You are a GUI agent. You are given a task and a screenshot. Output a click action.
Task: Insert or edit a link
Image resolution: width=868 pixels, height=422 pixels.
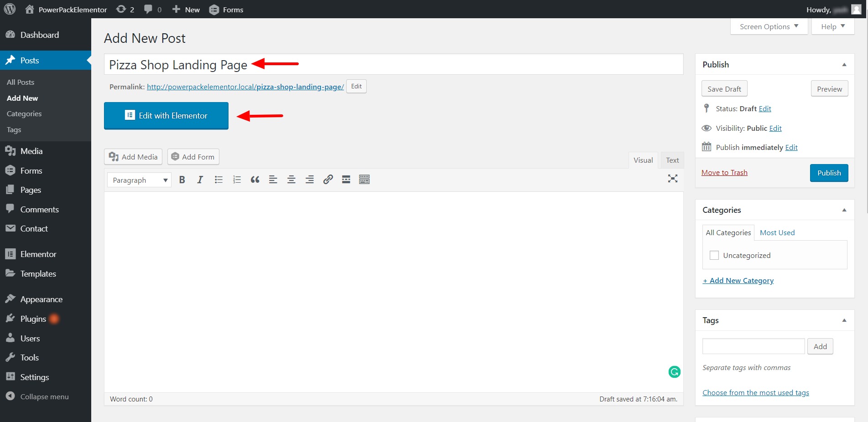tap(328, 180)
